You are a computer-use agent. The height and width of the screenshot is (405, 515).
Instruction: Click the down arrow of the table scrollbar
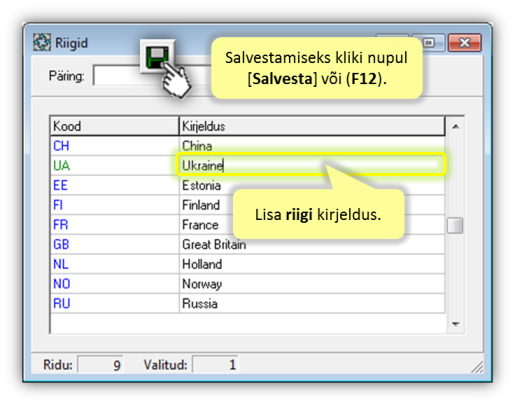coord(455,324)
